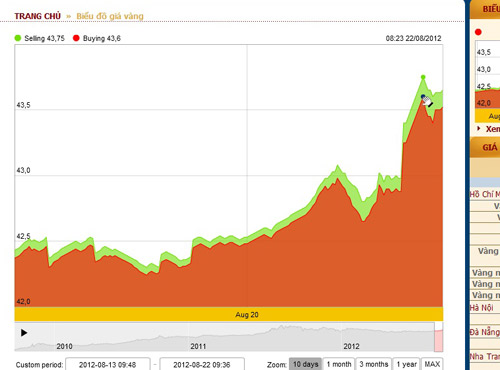The height and width of the screenshot is (370, 500).
Task: Click 2011 in the overview timeline
Action: tap(198, 346)
